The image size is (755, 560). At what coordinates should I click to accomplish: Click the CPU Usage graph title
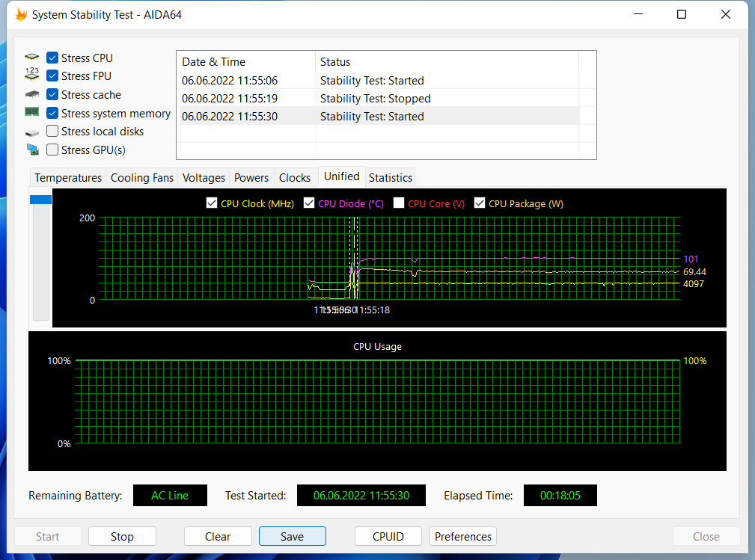tap(377, 346)
